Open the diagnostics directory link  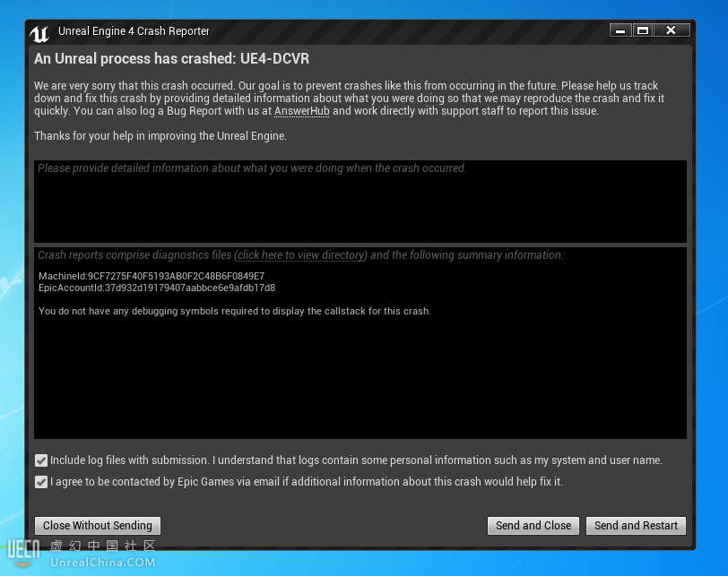pyautogui.click(x=301, y=255)
